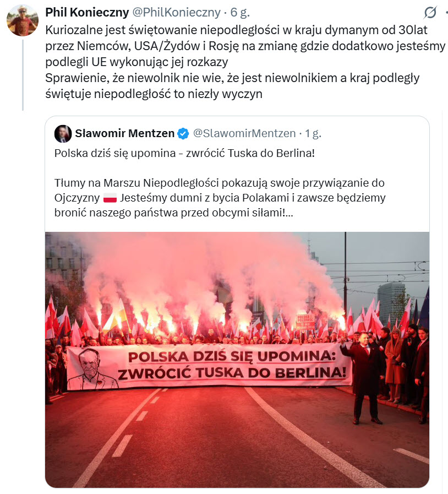
Task: Click the 1 g. quoted timestamp
Action: pyautogui.click(x=313, y=134)
